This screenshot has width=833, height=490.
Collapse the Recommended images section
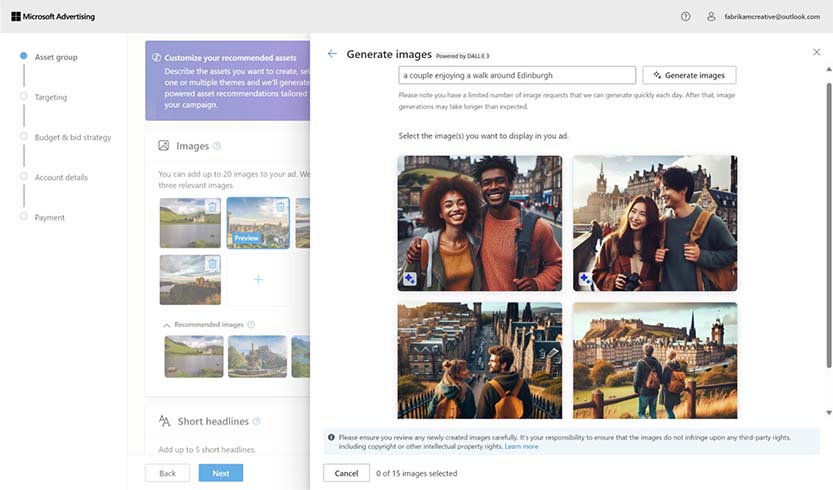166,325
